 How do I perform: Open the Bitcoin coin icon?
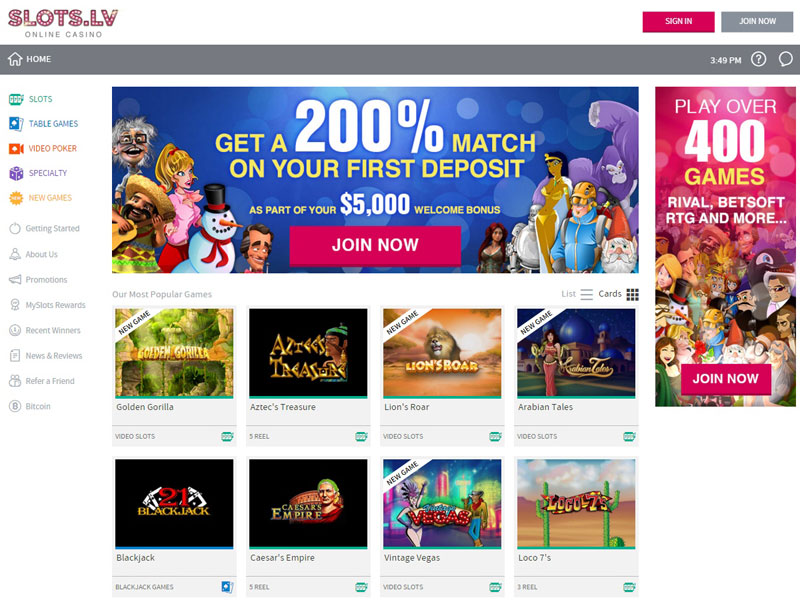pos(15,407)
